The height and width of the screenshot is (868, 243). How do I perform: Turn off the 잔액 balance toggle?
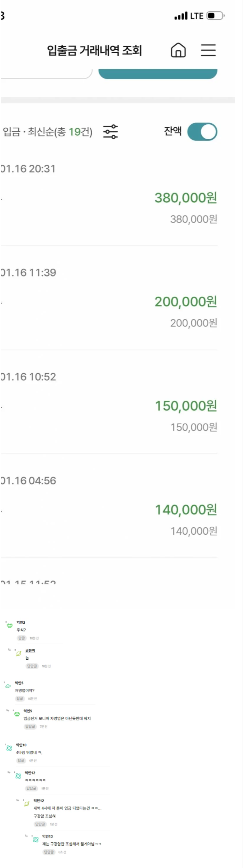click(x=202, y=132)
